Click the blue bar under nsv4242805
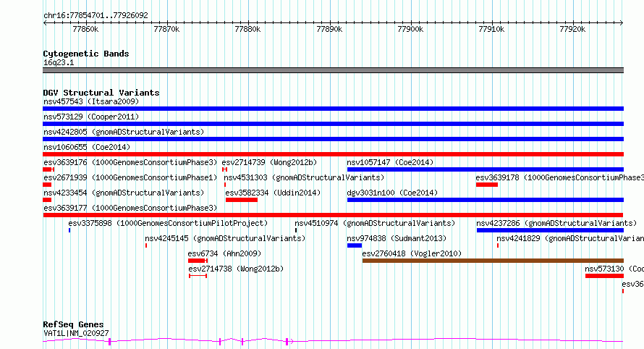The image size is (644, 349). (x=333, y=139)
